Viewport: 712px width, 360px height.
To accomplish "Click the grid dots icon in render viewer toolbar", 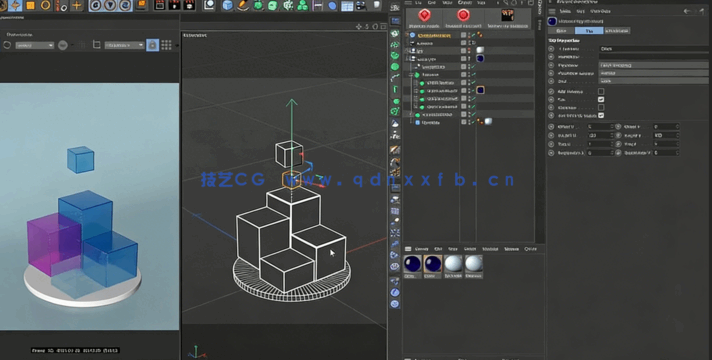I will click(x=166, y=45).
